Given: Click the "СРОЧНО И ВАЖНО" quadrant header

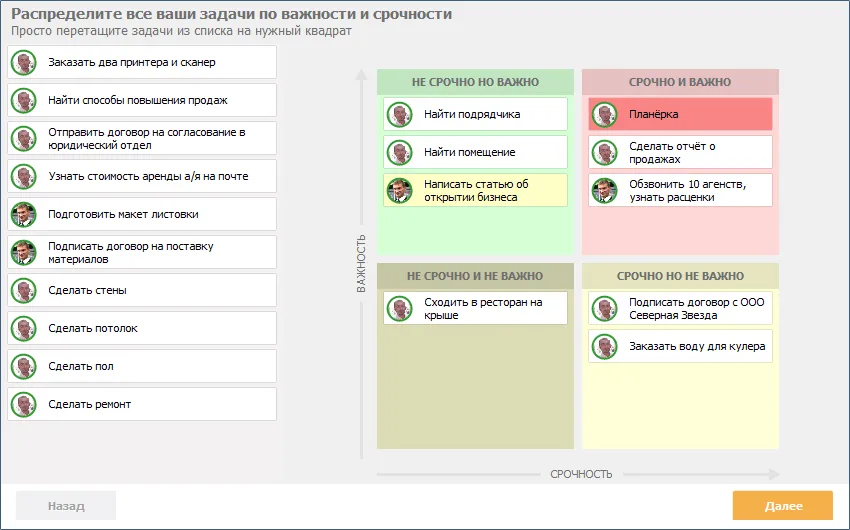Looking at the screenshot, I should [x=680, y=82].
